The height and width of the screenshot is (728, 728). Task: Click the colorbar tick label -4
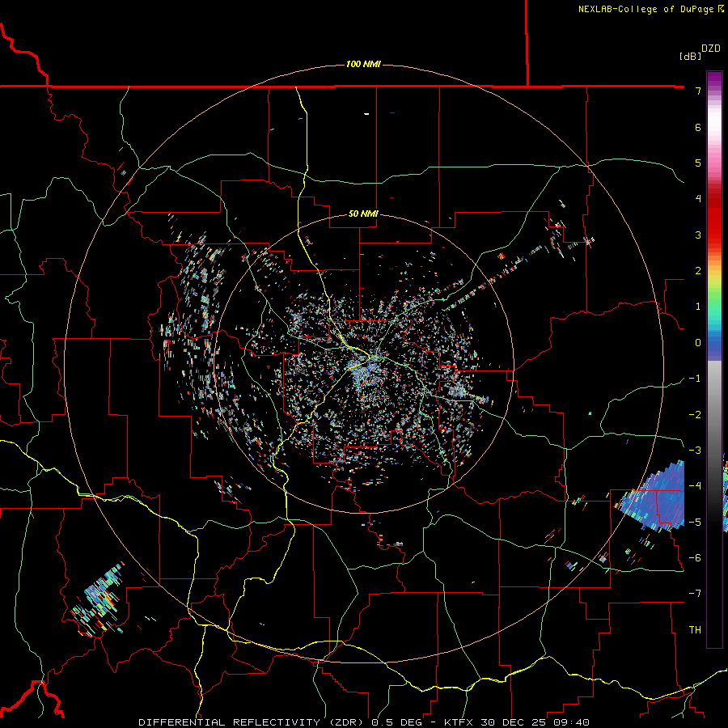pyautogui.click(x=695, y=486)
